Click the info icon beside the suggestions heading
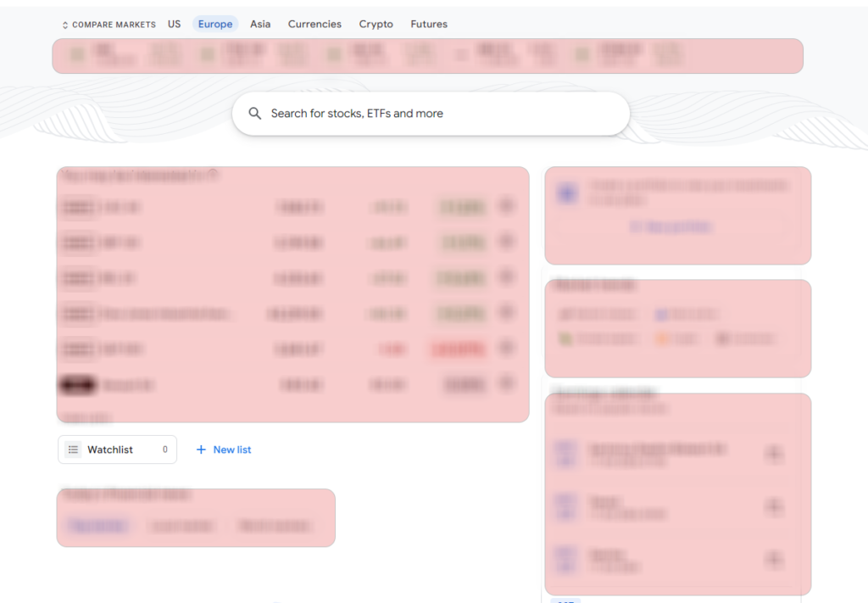 pos(214,175)
